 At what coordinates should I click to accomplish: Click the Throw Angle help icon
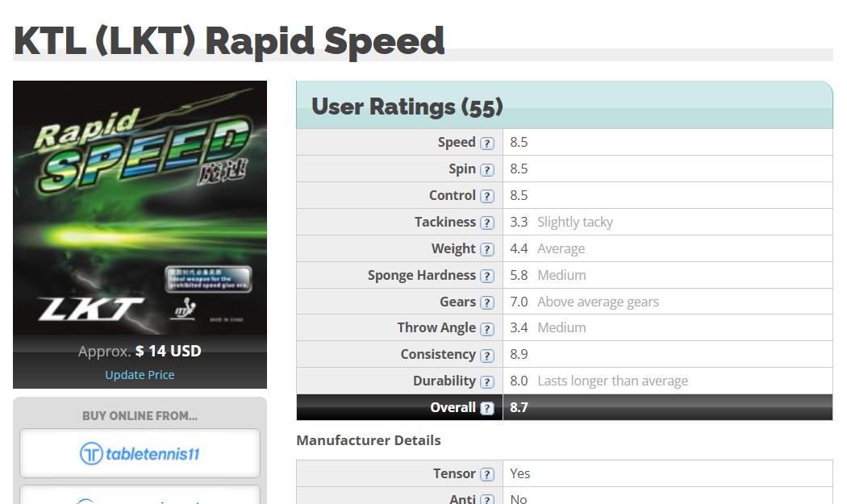[x=486, y=328]
